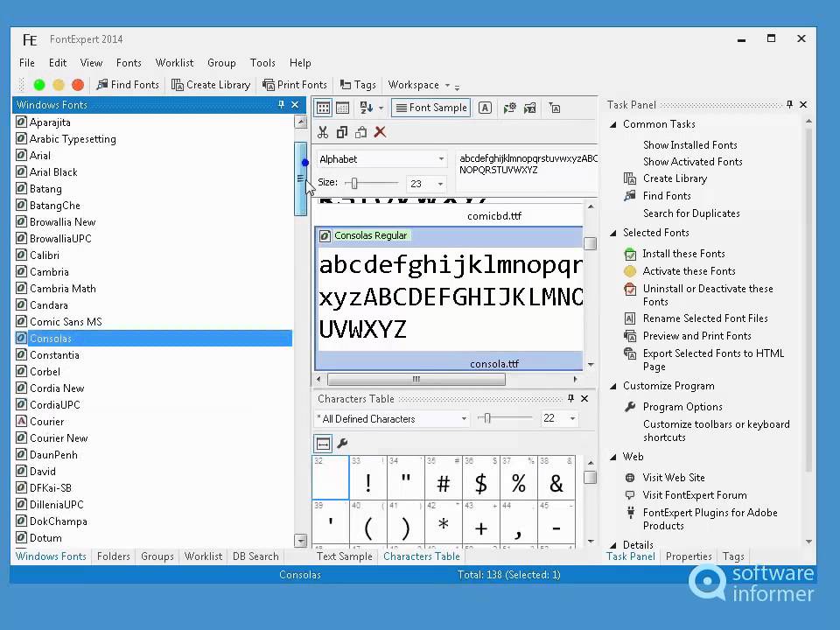Click the copy icon in preview toolbar

tap(341, 132)
